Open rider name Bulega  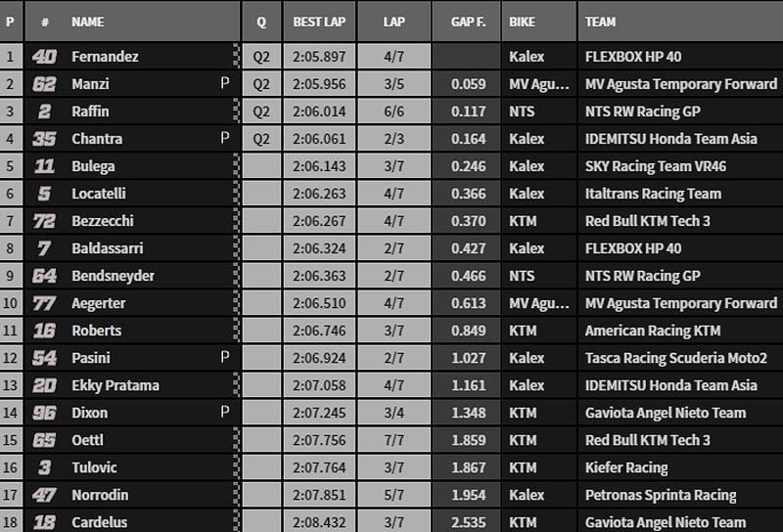(x=93, y=166)
